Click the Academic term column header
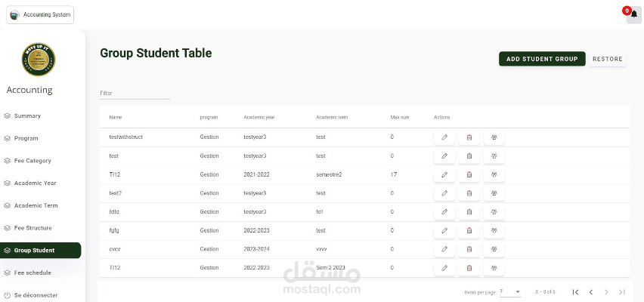 332,117
